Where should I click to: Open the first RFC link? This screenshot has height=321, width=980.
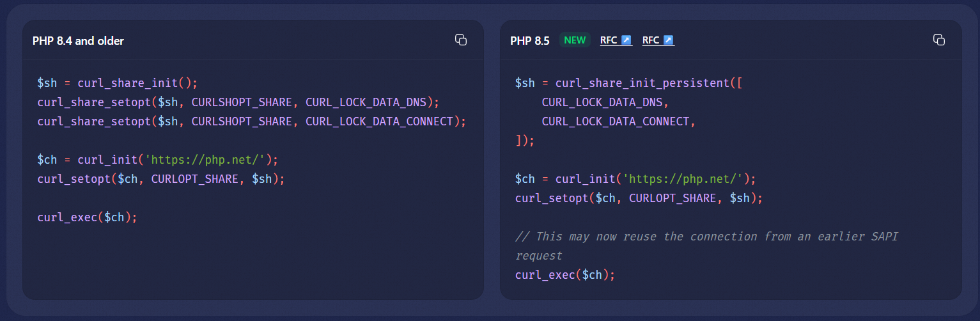609,40
